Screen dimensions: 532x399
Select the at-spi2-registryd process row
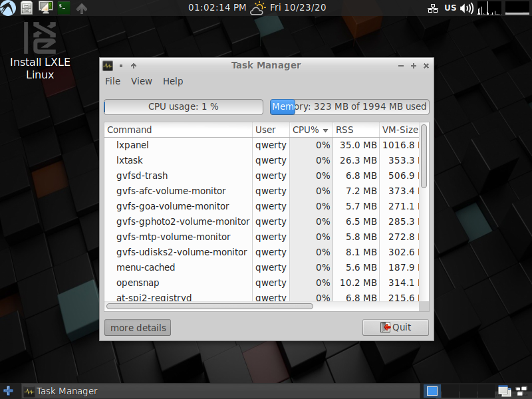261,297
